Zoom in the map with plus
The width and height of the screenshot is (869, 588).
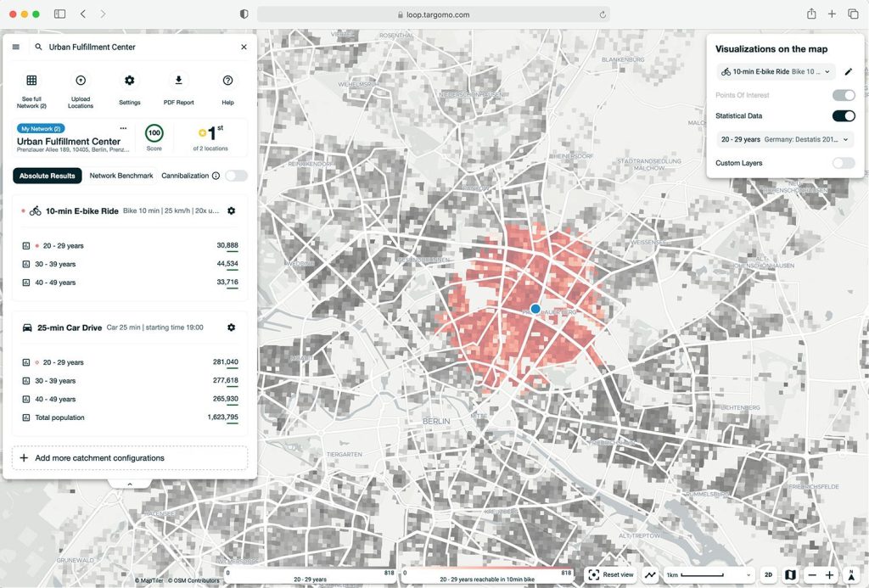830,575
